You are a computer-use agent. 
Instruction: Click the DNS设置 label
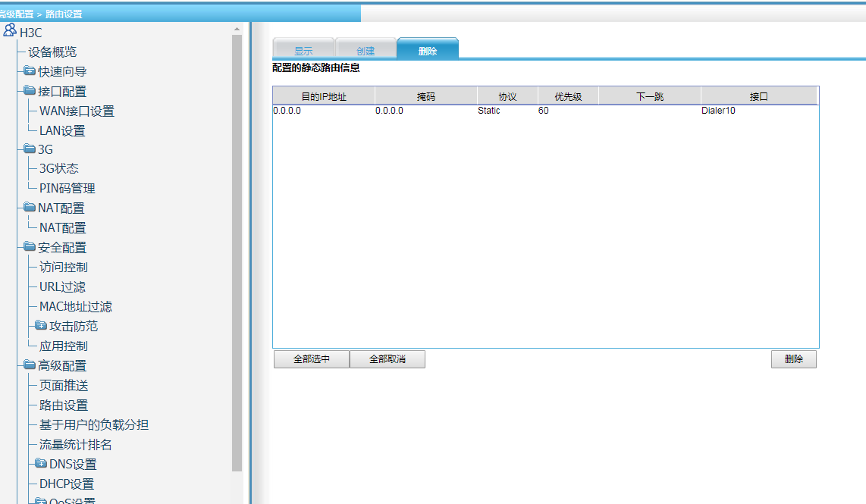(x=73, y=465)
